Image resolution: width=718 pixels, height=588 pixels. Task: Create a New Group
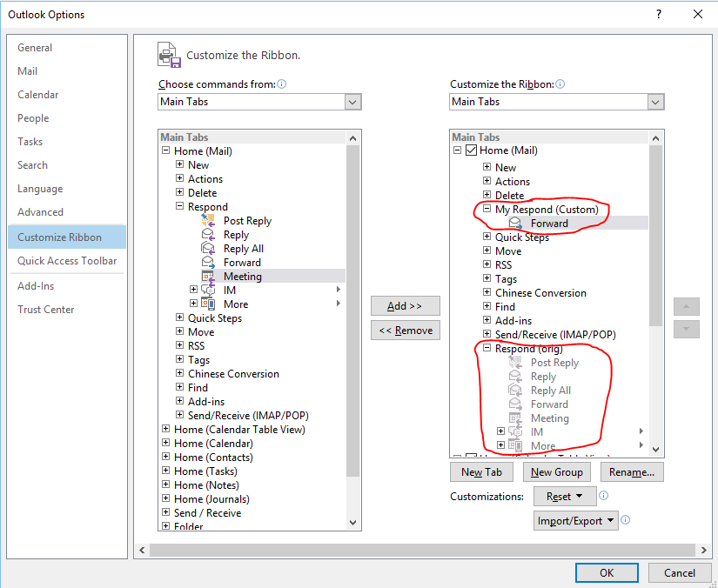click(x=557, y=472)
